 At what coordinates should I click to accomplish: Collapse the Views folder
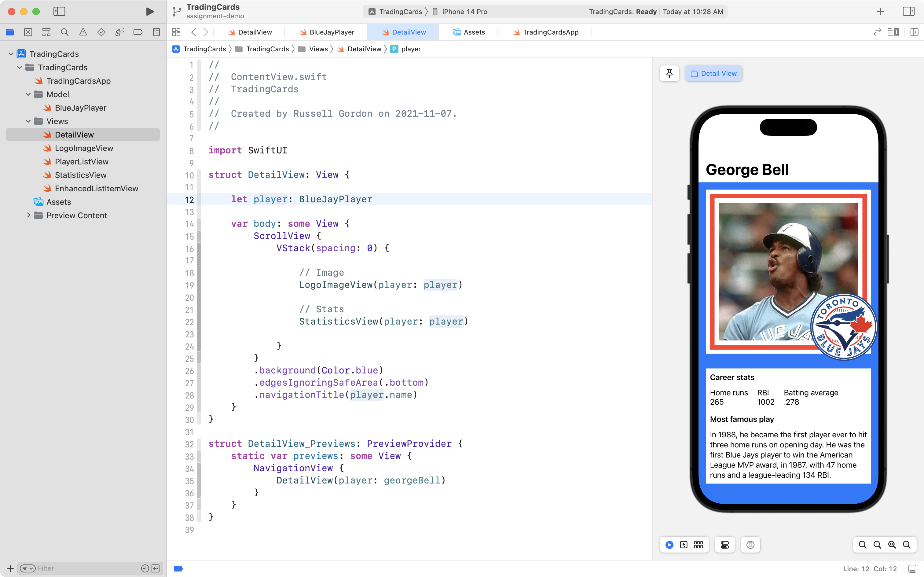point(28,121)
